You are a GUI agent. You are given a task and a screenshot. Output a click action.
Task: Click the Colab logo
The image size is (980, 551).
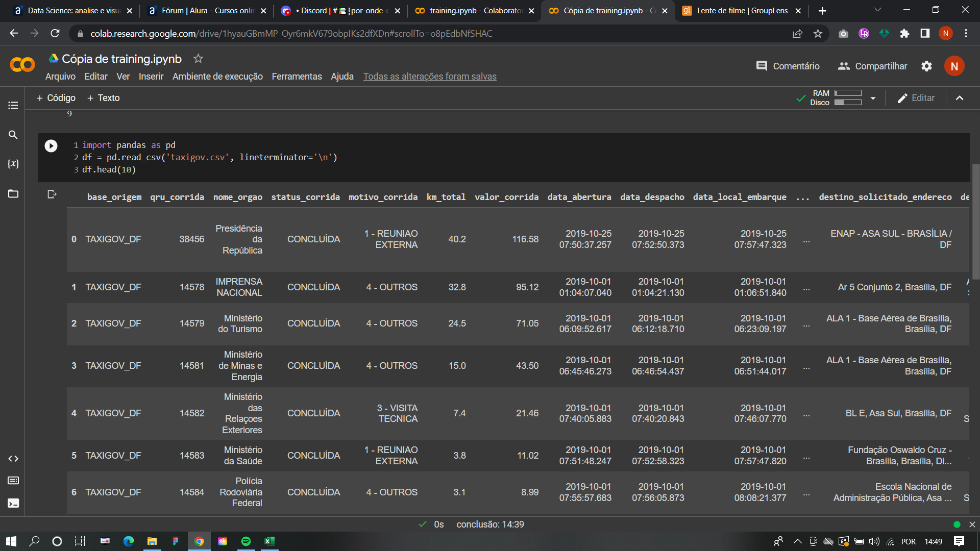click(x=22, y=65)
